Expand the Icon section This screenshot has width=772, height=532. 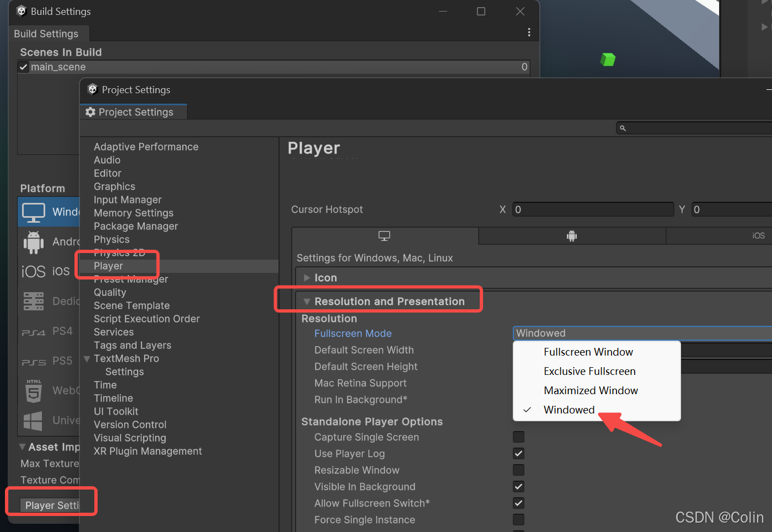pyautogui.click(x=307, y=278)
